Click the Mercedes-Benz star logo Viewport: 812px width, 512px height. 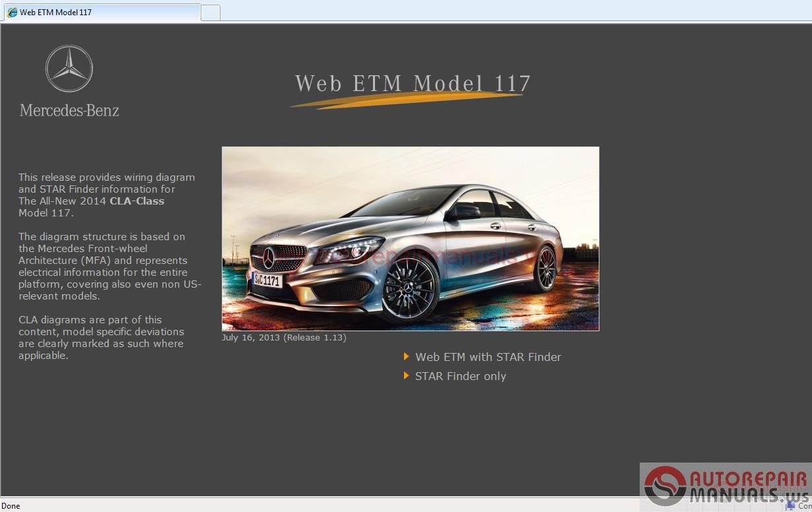click(x=69, y=69)
